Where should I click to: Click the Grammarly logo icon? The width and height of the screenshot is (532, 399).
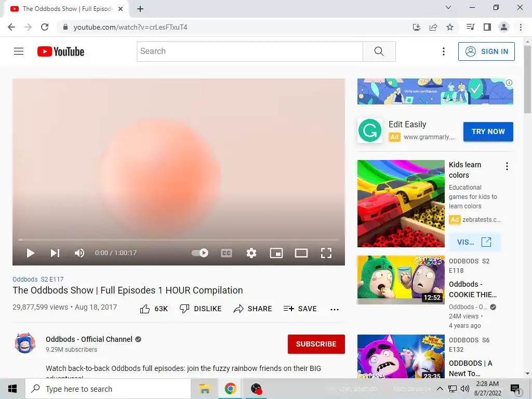(x=370, y=130)
